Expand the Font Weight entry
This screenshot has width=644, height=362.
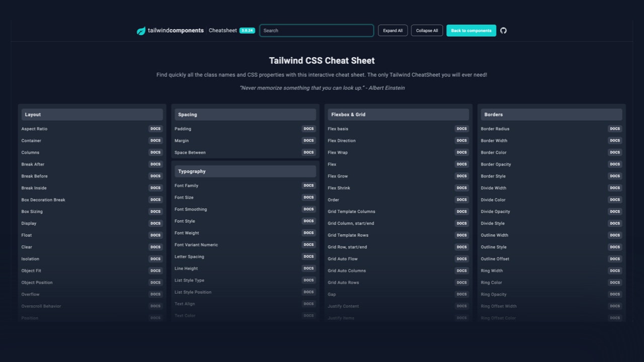pyautogui.click(x=245, y=233)
